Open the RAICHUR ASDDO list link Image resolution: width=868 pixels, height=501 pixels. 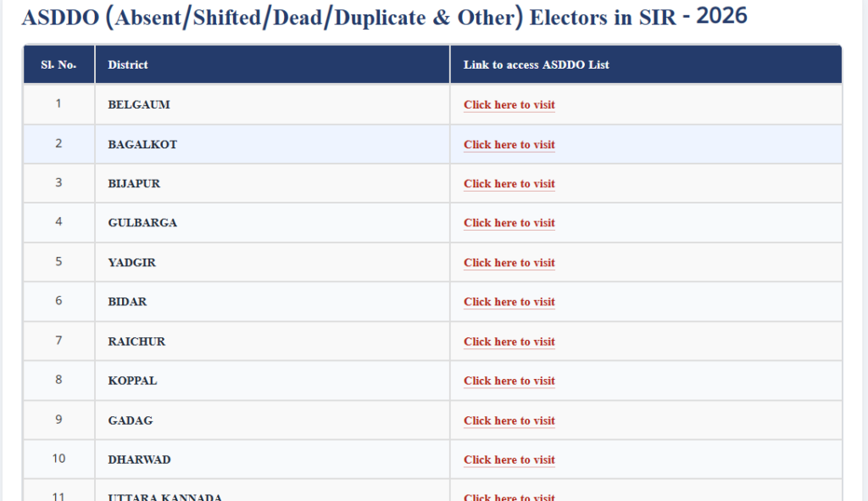[x=509, y=342]
